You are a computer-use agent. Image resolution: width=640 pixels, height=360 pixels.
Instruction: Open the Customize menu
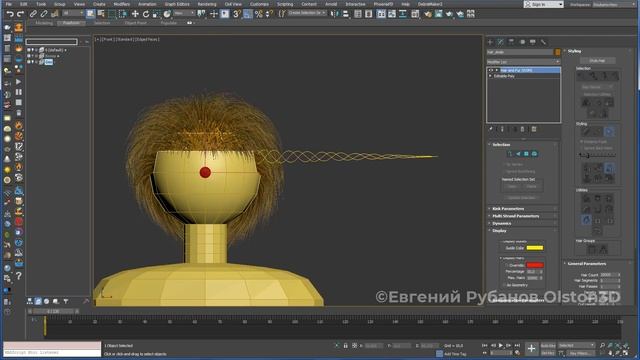pos(259,4)
